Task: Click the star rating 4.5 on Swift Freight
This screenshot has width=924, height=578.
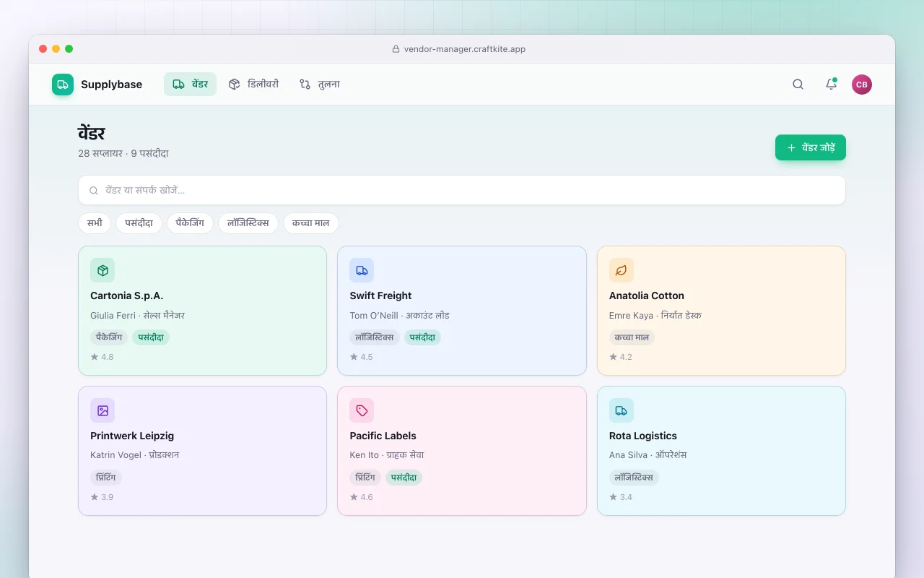Action: point(362,357)
